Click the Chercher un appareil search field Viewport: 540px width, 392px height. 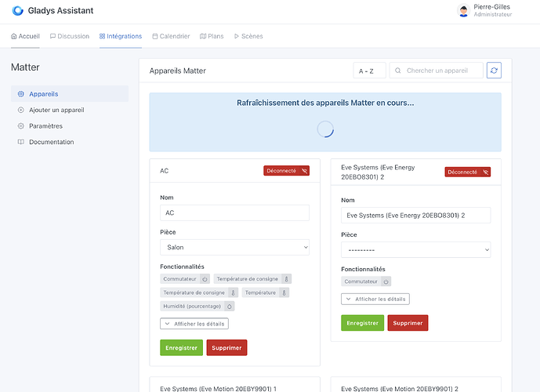click(436, 71)
